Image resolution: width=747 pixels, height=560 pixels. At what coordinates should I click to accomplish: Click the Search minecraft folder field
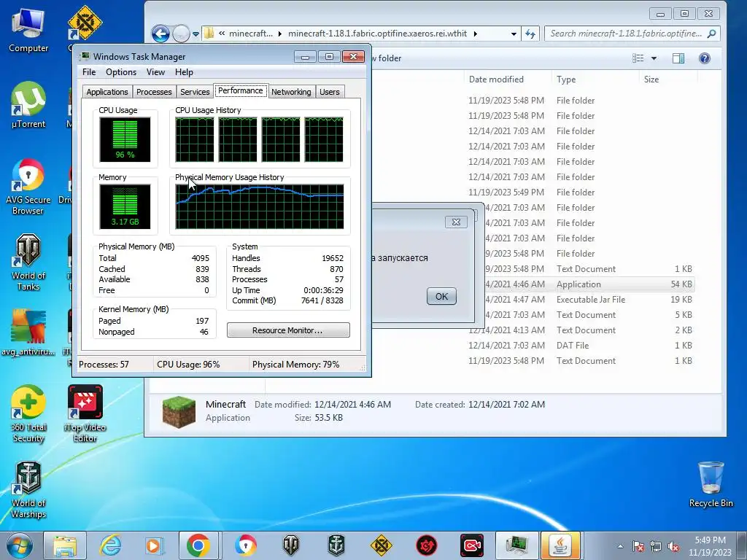click(632, 34)
